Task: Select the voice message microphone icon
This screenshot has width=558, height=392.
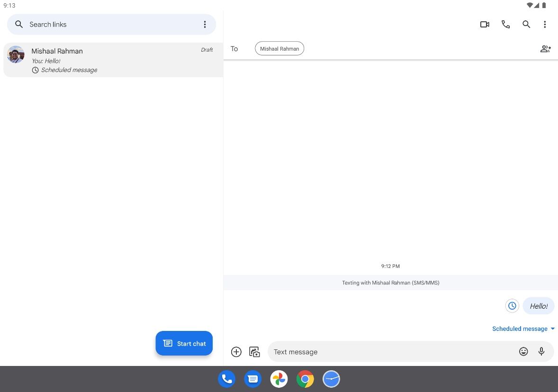Action: tap(541, 351)
